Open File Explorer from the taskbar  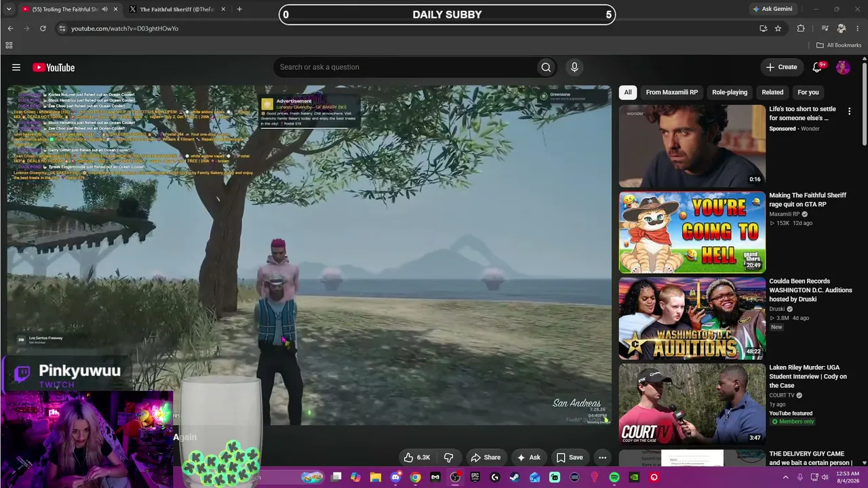(376, 477)
